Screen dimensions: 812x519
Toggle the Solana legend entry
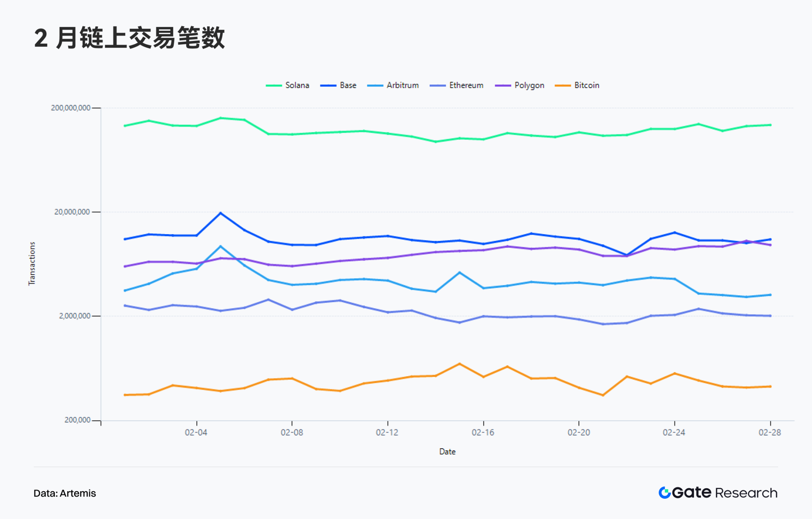point(297,85)
